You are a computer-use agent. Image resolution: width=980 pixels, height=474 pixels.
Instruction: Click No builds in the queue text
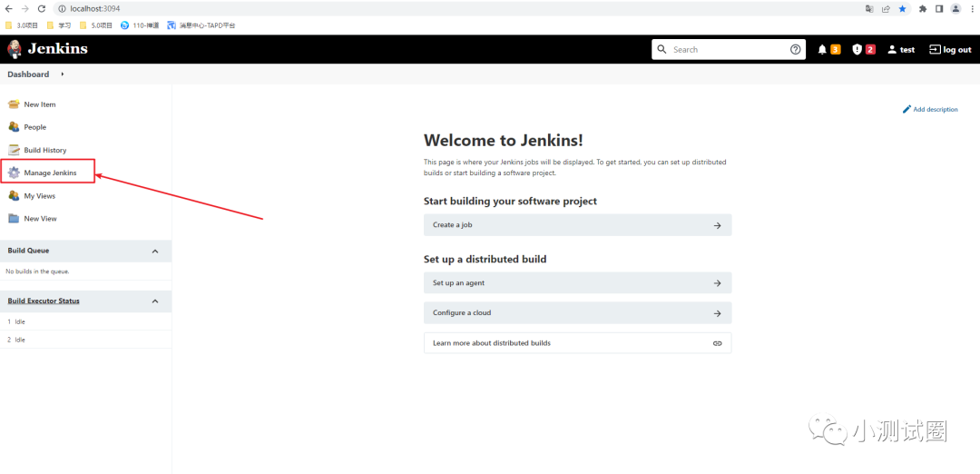click(37, 272)
